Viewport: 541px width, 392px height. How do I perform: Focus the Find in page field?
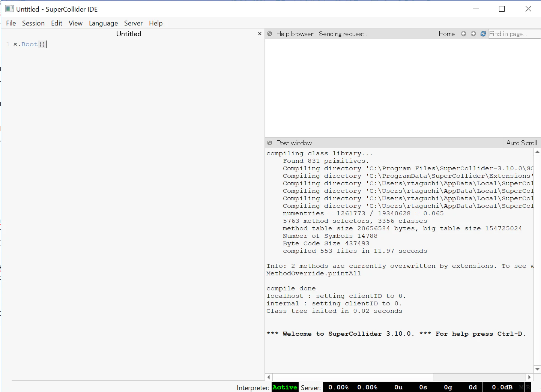(x=514, y=34)
